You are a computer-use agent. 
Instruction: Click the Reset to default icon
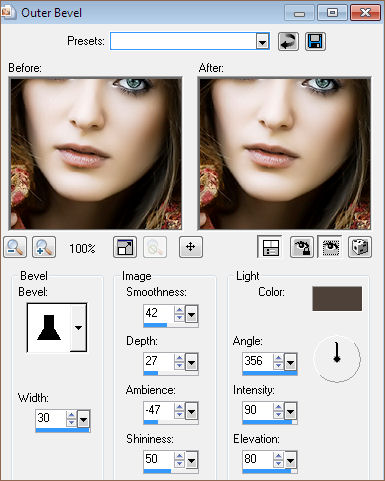point(288,41)
